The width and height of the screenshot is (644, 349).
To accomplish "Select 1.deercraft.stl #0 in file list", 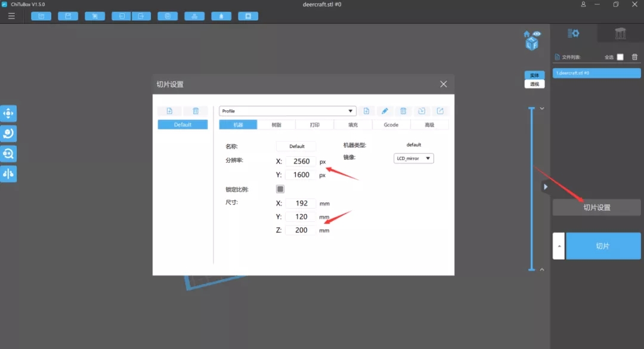I will [596, 73].
